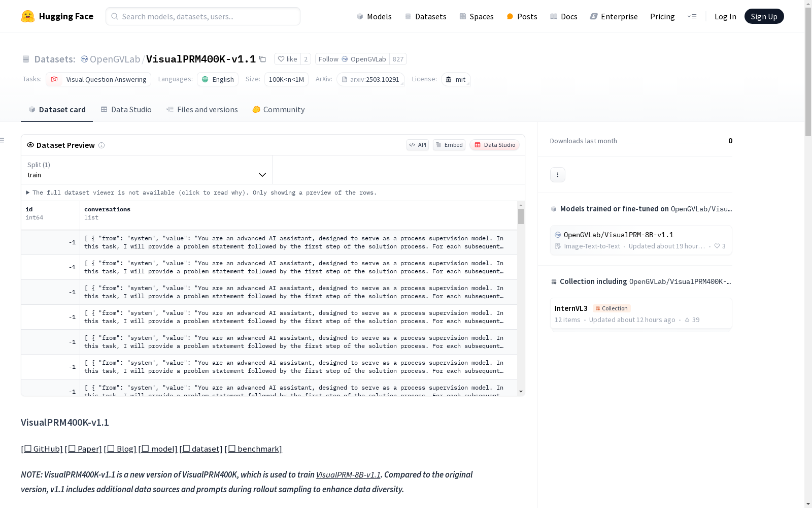This screenshot has width=812, height=508.
Task: Switch to the Dataset card tab
Action: 57,110
